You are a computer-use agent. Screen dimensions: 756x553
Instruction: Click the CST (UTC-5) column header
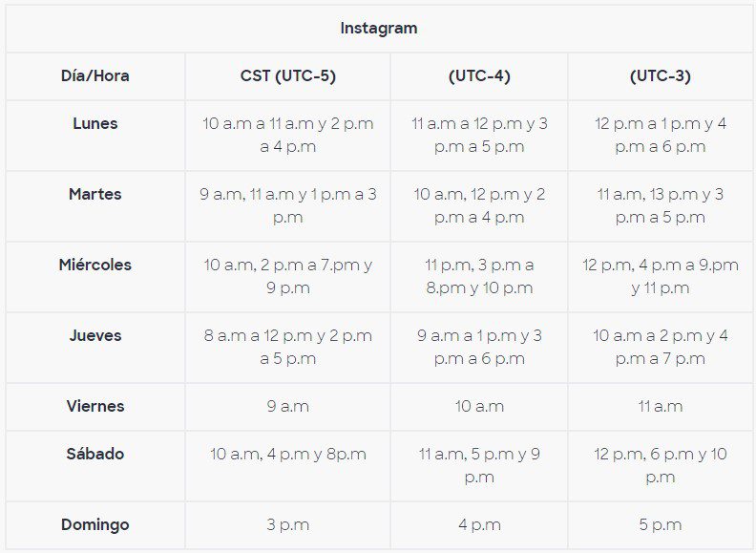pyautogui.click(x=288, y=75)
